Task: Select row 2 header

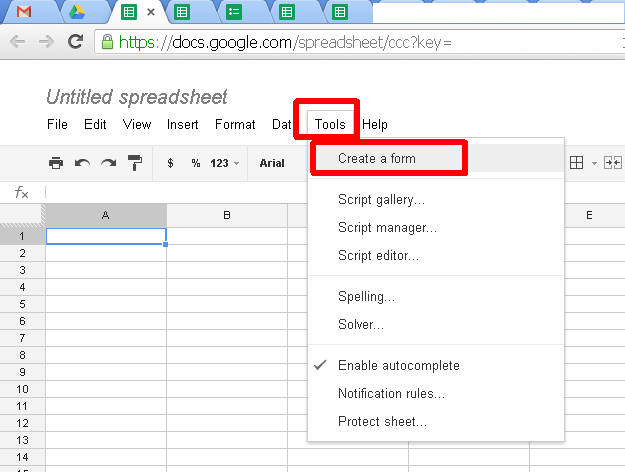Action: [22, 253]
